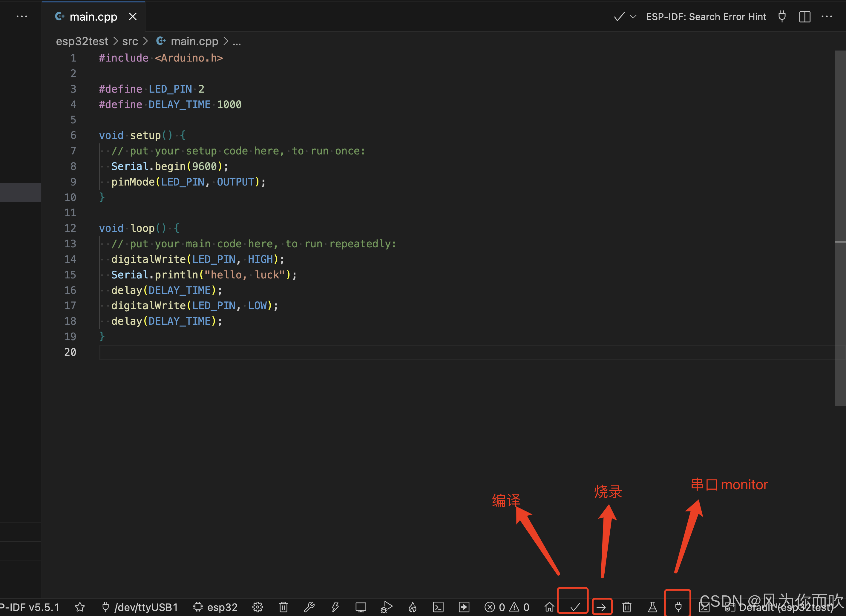Select /dev/ttyUSB1 serial port selector
This screenshot has height=616, width=846.
point(140,607)
